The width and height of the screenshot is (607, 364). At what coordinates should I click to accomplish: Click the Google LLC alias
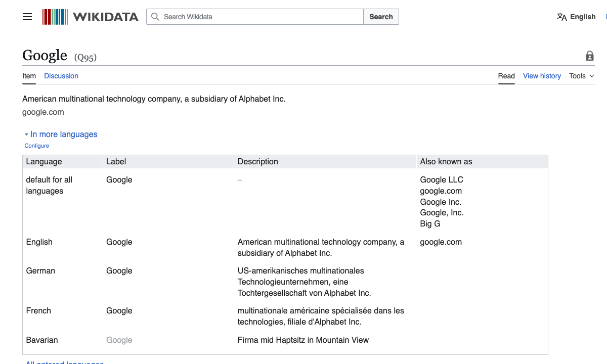442,180
